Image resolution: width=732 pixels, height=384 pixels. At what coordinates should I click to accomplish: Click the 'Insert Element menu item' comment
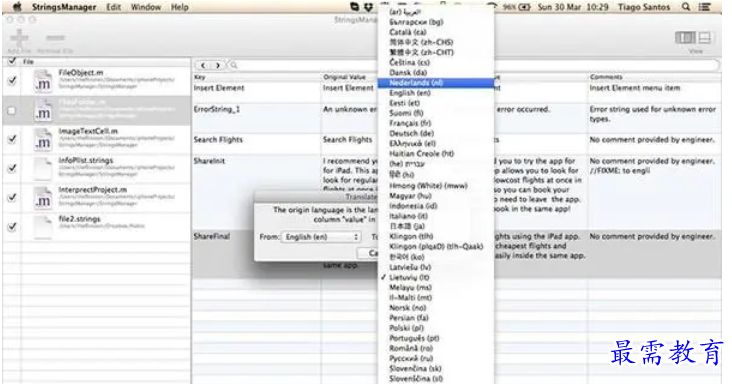point(635,88)
